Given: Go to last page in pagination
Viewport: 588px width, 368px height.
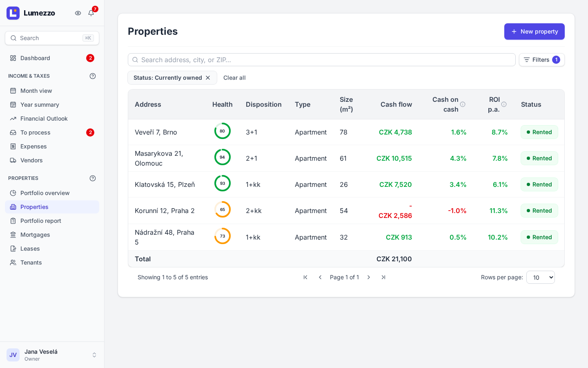Looking at the screenshot, I should coord(383,277).
